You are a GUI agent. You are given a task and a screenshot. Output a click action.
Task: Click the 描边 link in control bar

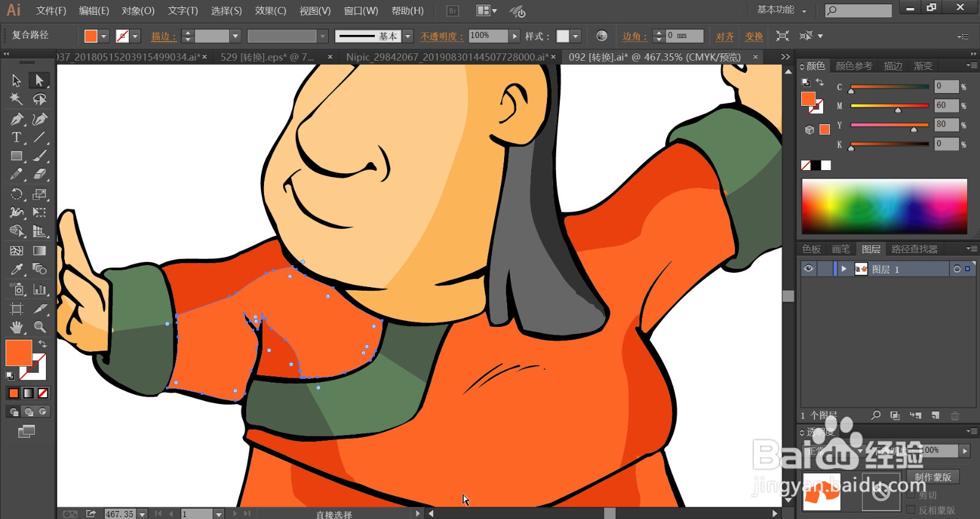tap(163, 36)
